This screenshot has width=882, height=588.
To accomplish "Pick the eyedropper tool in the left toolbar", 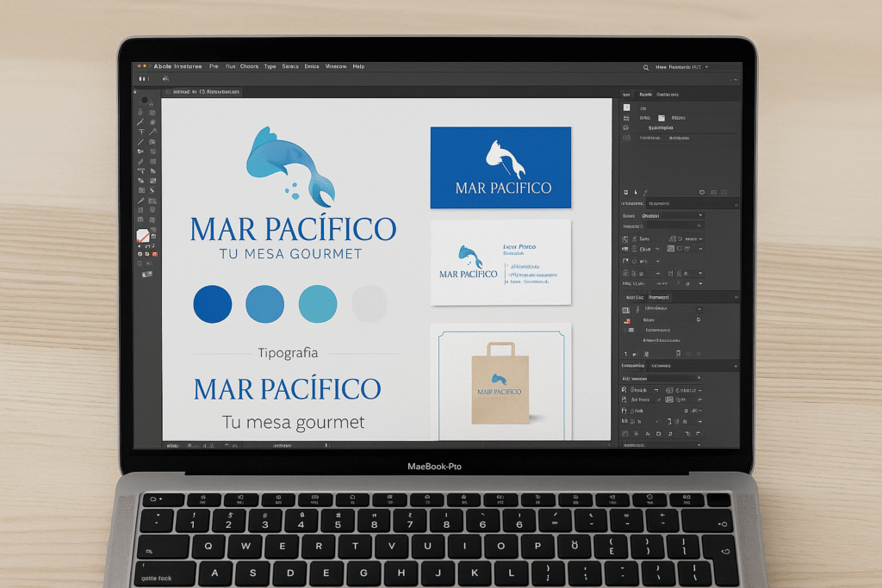I will [141, 200].
